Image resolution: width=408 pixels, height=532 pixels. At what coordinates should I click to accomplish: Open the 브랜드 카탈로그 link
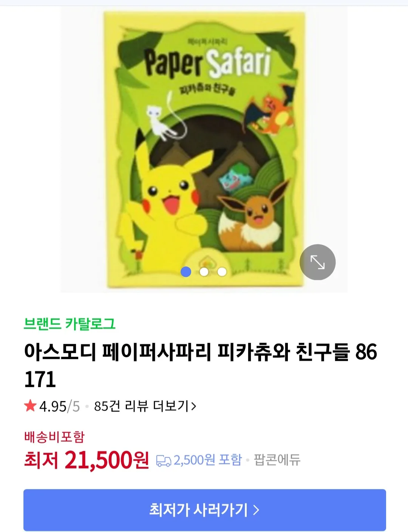point(70,324)
